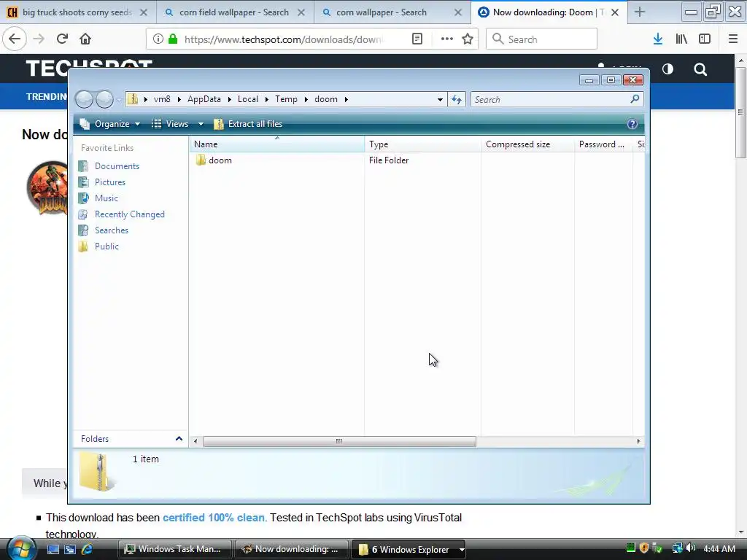
Task: Sort by Password column header
Action: [x=603, y=144]
